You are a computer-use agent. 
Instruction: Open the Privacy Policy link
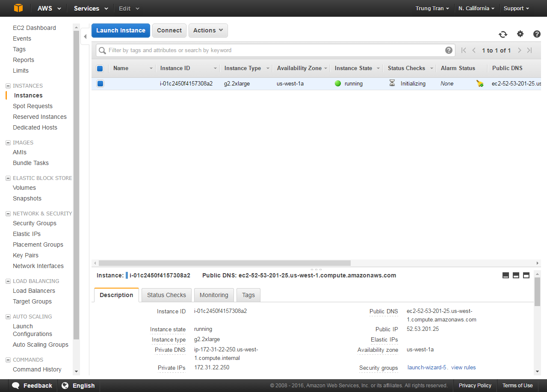[x=475, y=385]
